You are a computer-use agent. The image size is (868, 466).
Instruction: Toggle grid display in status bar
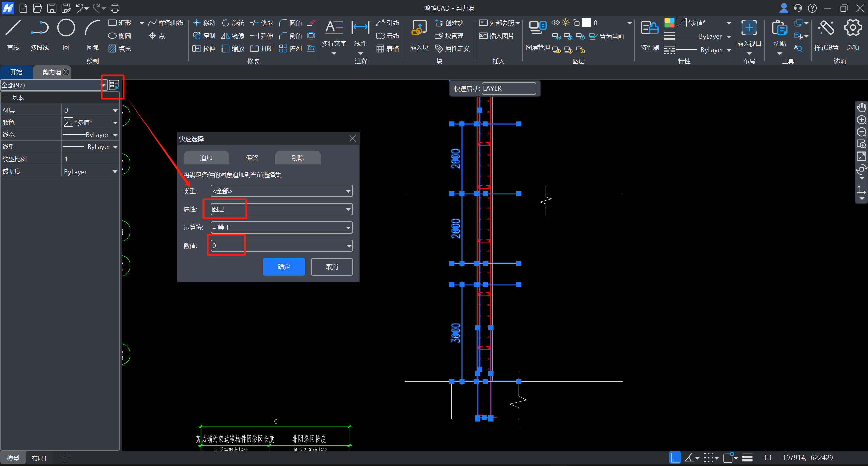[709, 458]
